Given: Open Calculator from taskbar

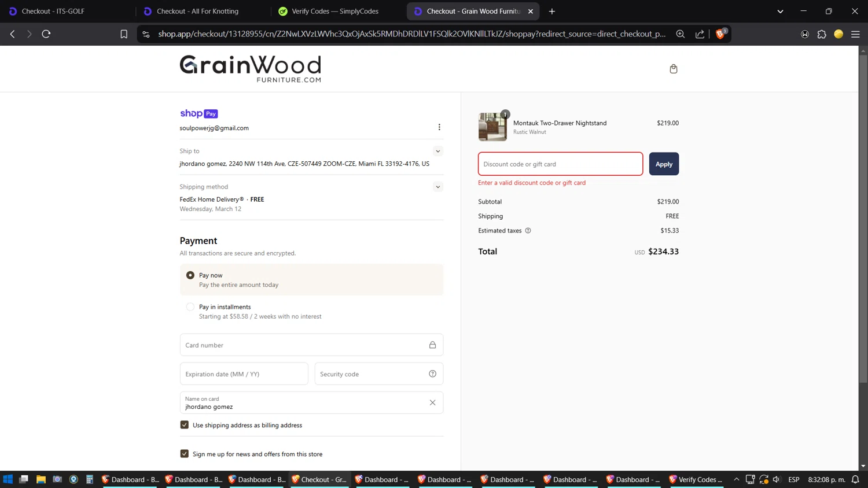Looking at the screenshot, I should point(90,479).
